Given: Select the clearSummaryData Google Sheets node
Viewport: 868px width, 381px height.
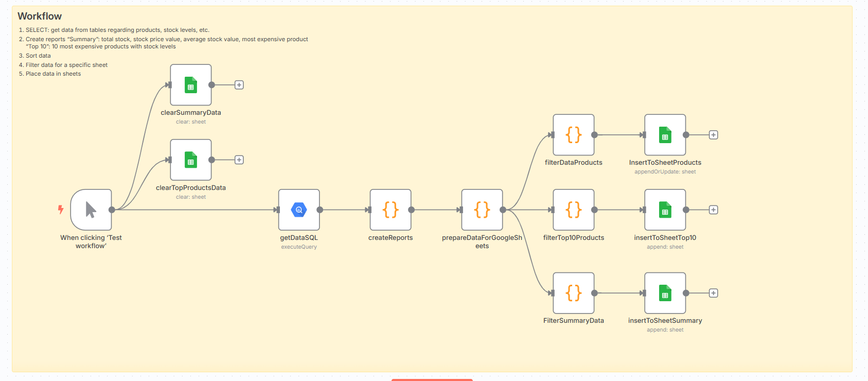Looking at the screenshot, I should pyautogui.click(x=191, y=85).
